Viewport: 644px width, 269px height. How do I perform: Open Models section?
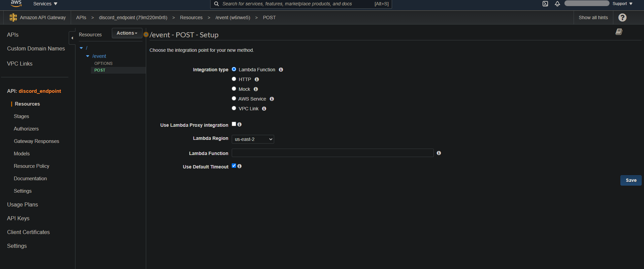(x=22, y=154)
